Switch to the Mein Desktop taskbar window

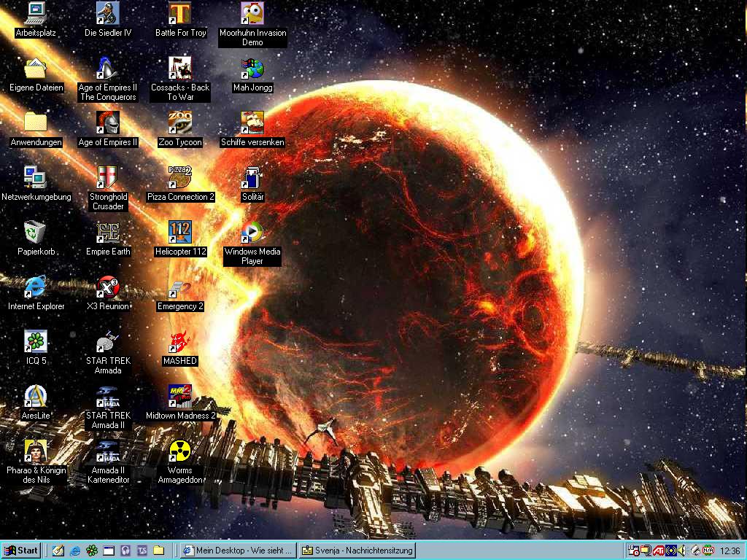(239, 551)
